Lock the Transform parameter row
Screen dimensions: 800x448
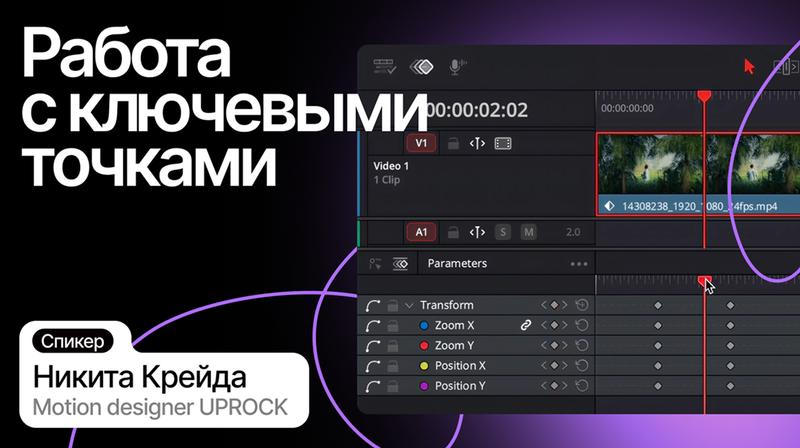pos(392,306)
